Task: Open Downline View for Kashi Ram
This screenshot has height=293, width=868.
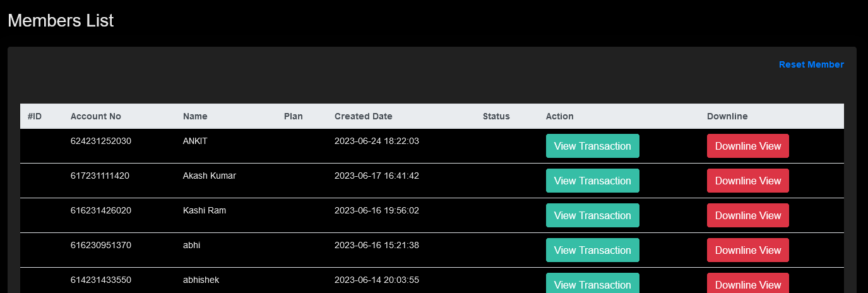Action: click(x=748, y=215)
